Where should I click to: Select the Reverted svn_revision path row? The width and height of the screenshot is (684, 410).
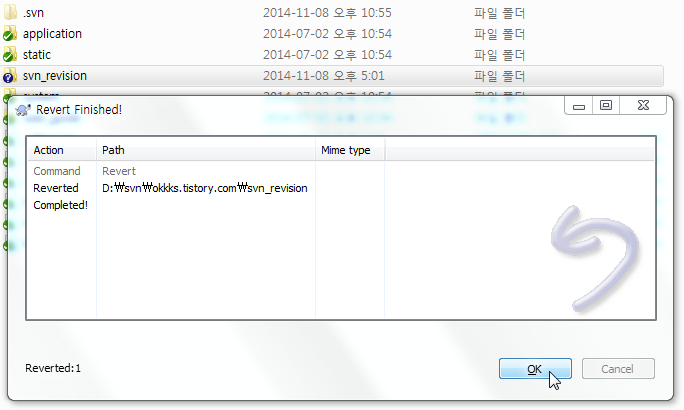[x=341, y=188]
